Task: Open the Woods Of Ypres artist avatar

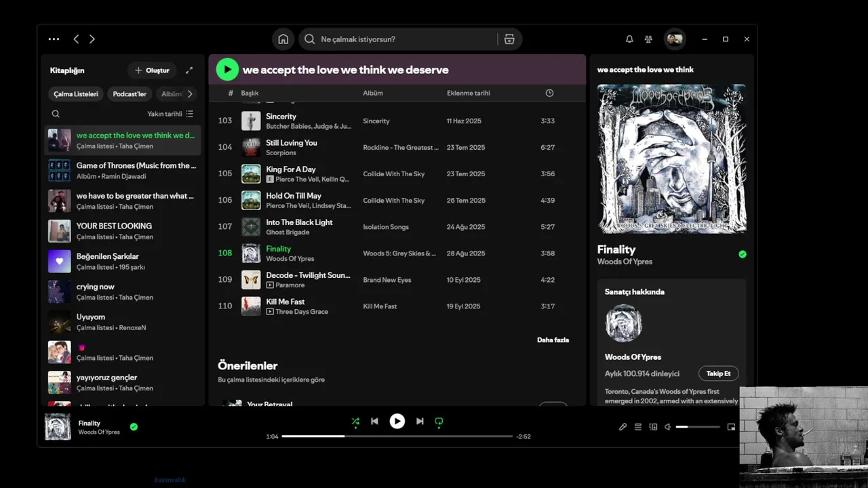Action: point(623,323)
